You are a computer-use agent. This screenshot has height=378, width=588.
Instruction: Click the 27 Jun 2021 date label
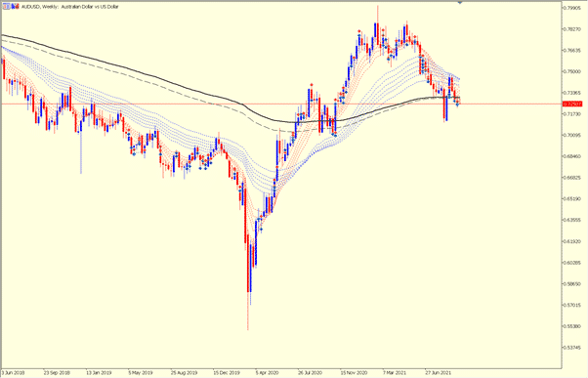pos(438,373)
